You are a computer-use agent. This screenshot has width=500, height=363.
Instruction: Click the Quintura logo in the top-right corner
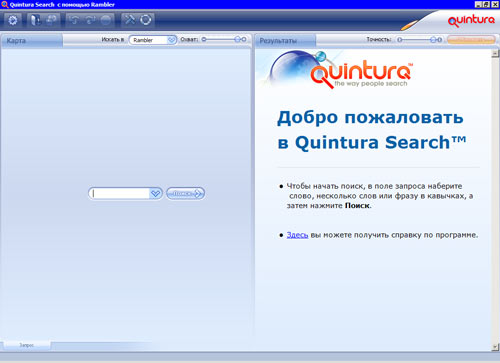pos(471,21)
